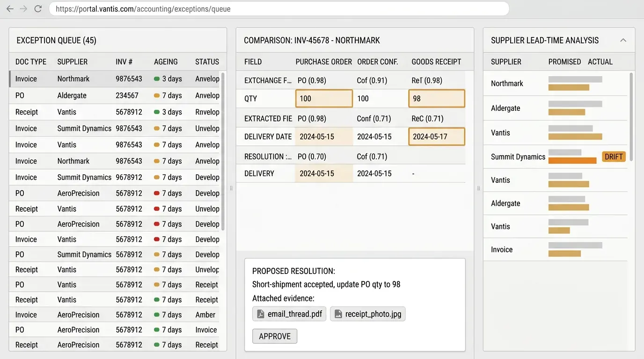The image size is (644, 359).
Task: Click the Lead-Time Analysis vertical scrollbar
Action: click(632, 117)
